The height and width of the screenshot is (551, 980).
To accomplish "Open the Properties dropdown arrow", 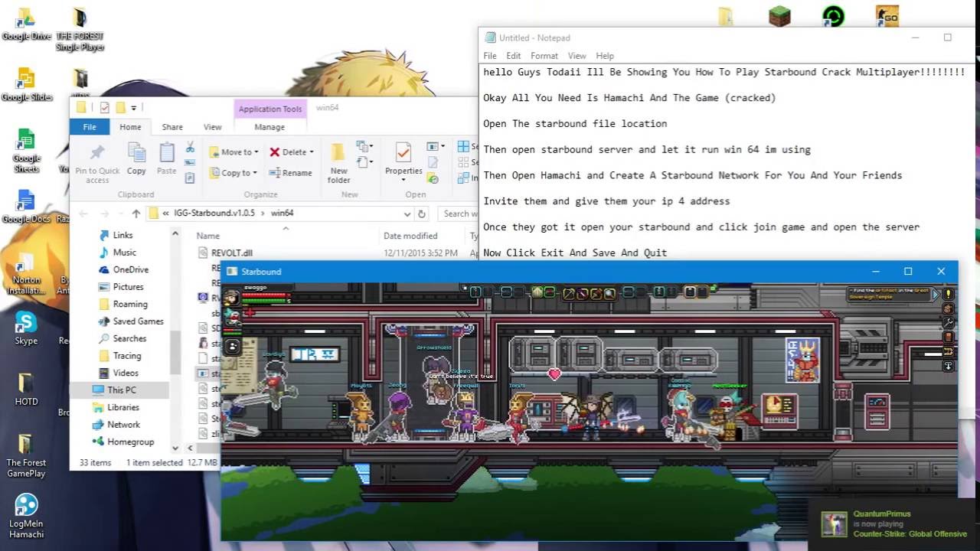I will (403, 180).
